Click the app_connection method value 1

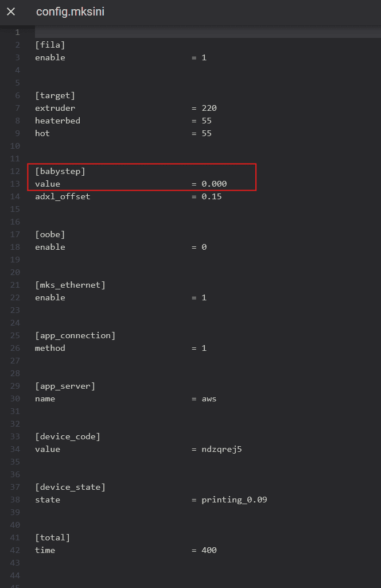tap(204, 348)
